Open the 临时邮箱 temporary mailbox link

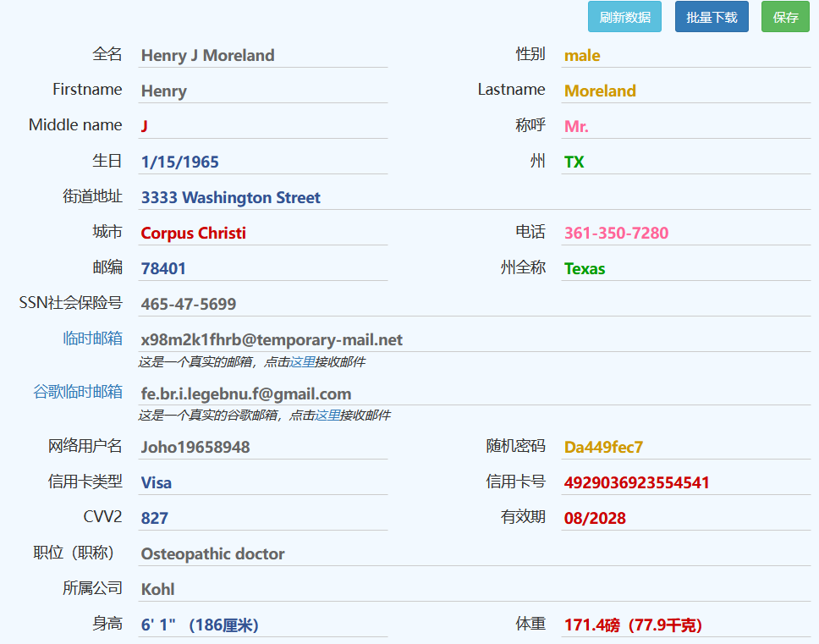pos(91,338)
